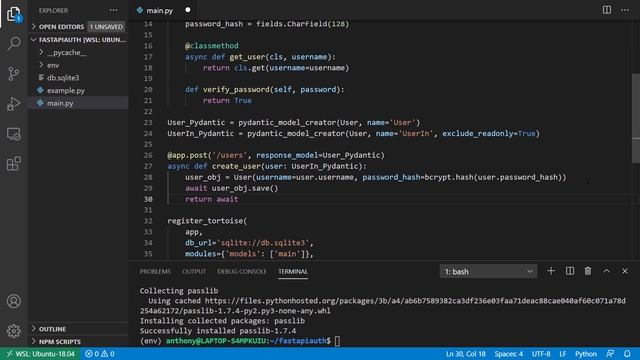Open the Explorer view in activity bar
640x360 pixels.
point(13,14)
